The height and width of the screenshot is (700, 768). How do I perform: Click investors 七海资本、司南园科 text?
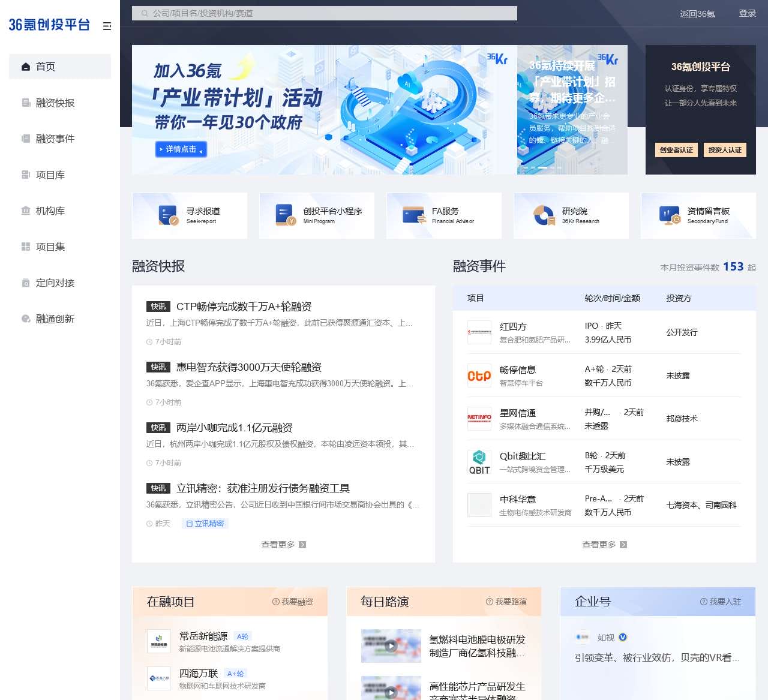click(x=701, y=505)
